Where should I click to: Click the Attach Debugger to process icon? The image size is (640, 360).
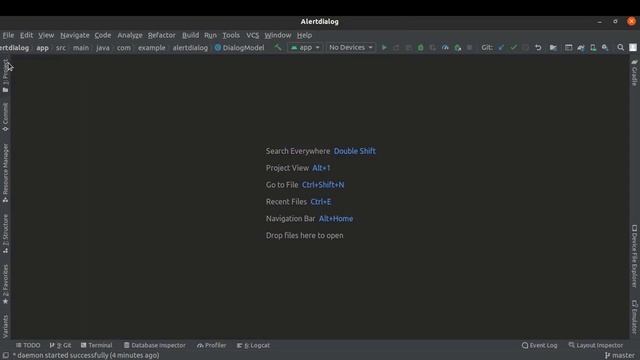pos(458,48)
